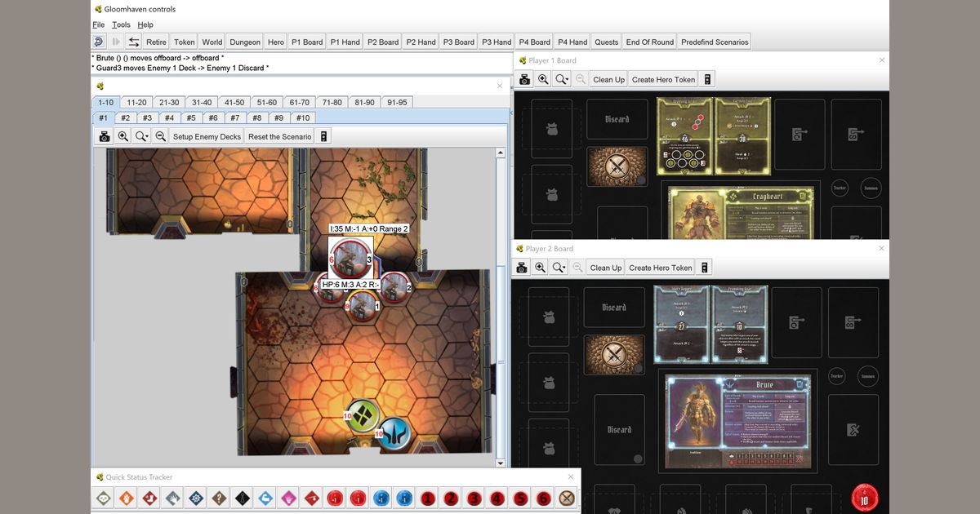This screenshot has height=514, width=980.
Task: Select the #5 tab
Action: click(190, 117)
